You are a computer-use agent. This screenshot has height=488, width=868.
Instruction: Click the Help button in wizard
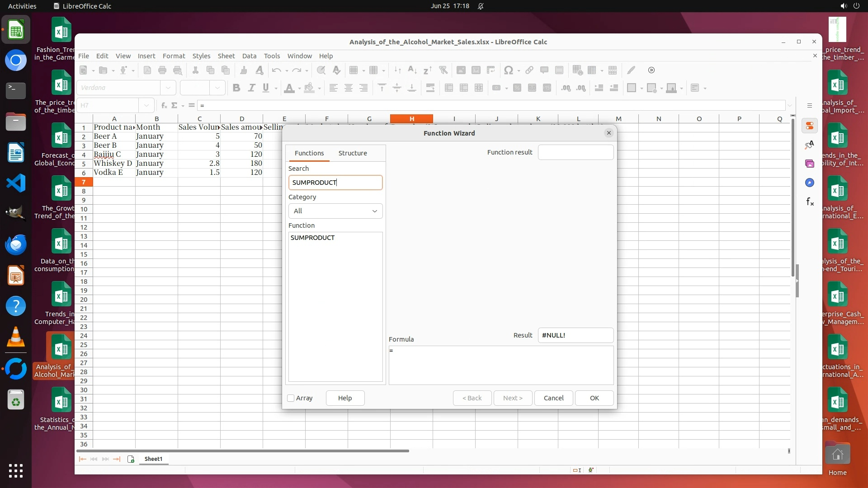pos(345,398)
